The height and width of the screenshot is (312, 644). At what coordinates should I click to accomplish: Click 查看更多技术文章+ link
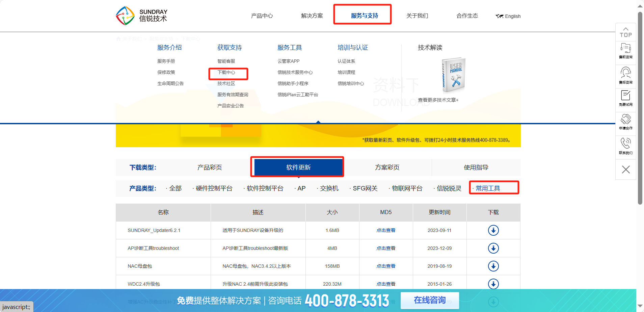(438, 100)
